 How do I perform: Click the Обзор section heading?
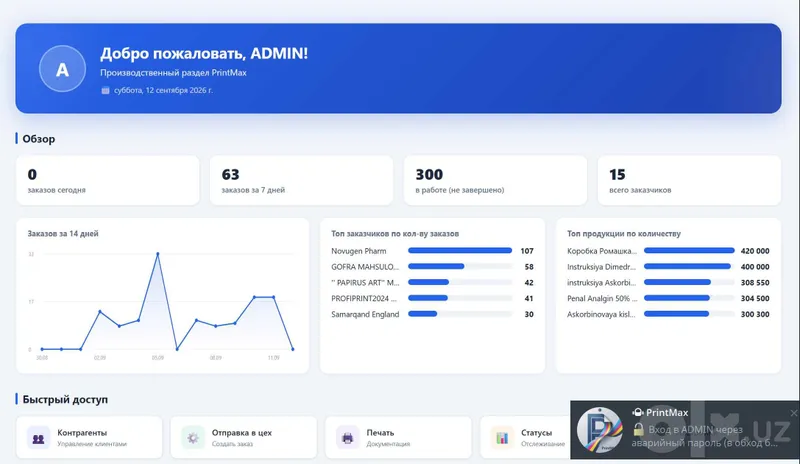point(39,139)
